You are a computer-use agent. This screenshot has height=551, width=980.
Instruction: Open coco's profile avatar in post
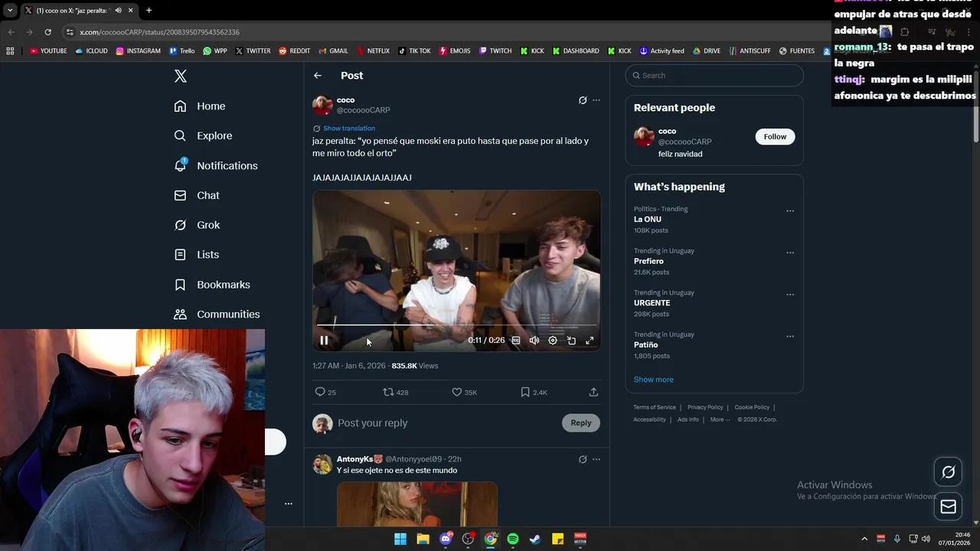(322, 105)
